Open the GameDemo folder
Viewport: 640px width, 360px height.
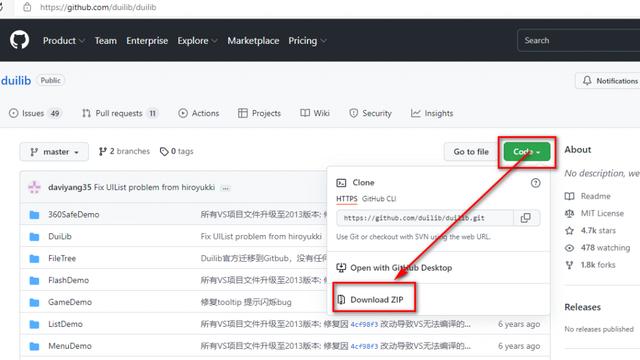[70, 302]
